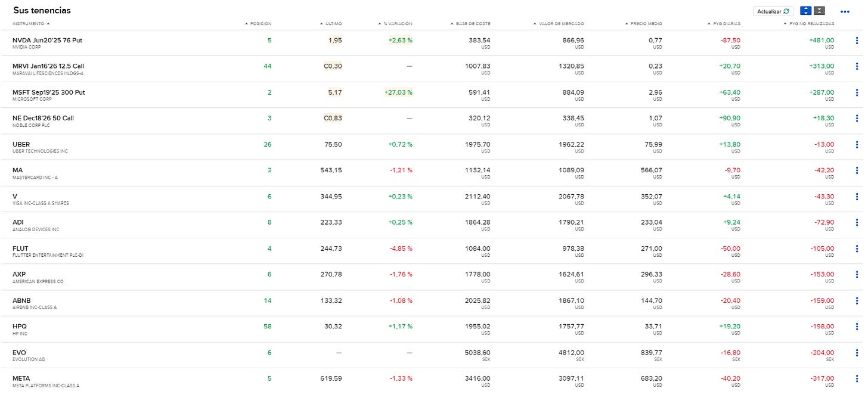
Task: Open the row menu for EVO
Action: 857,353
